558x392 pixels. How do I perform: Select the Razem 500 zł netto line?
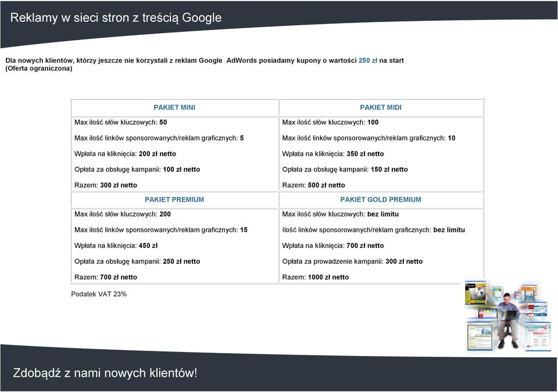[x=313, y=185]
